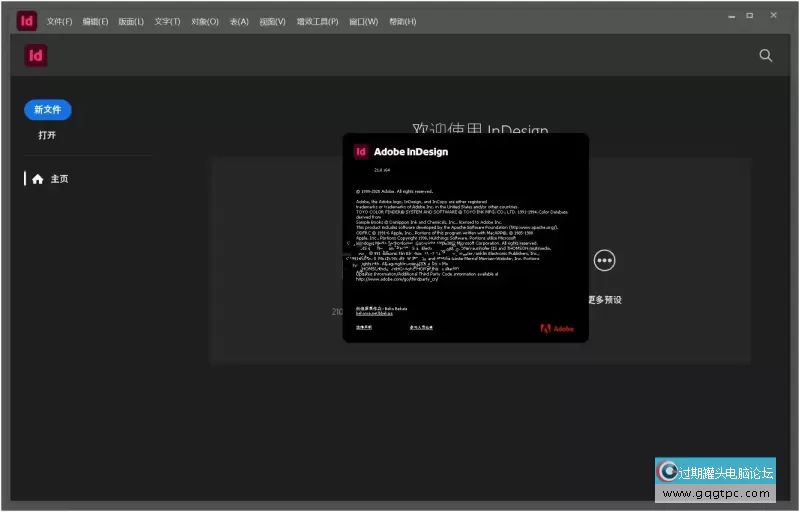Click the three-dot more presets icon
This screenshot has width=800, height=512.
tap(605, 261)
